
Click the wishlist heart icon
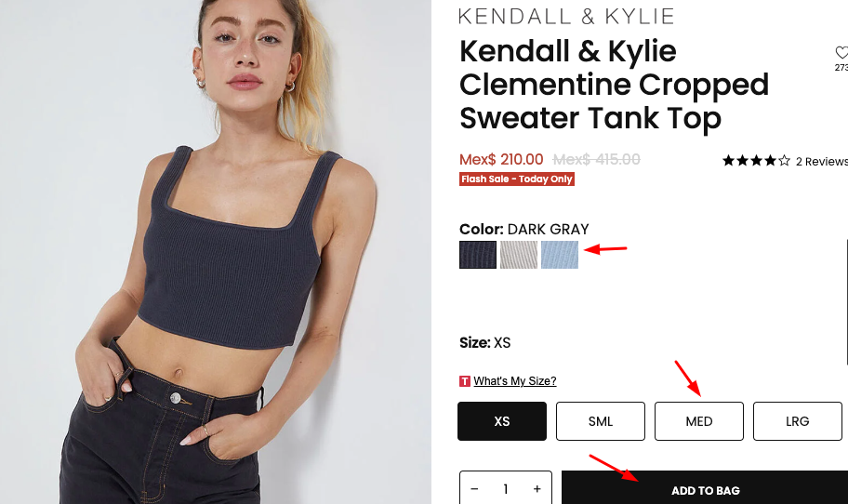842,52
